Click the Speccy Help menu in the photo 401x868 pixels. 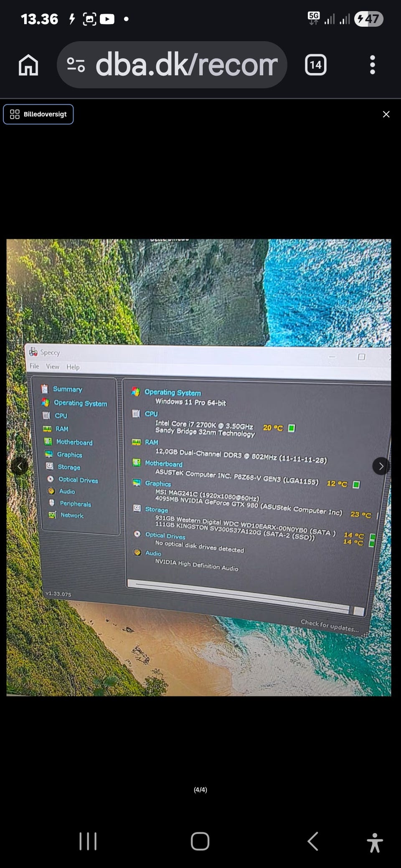73,367
